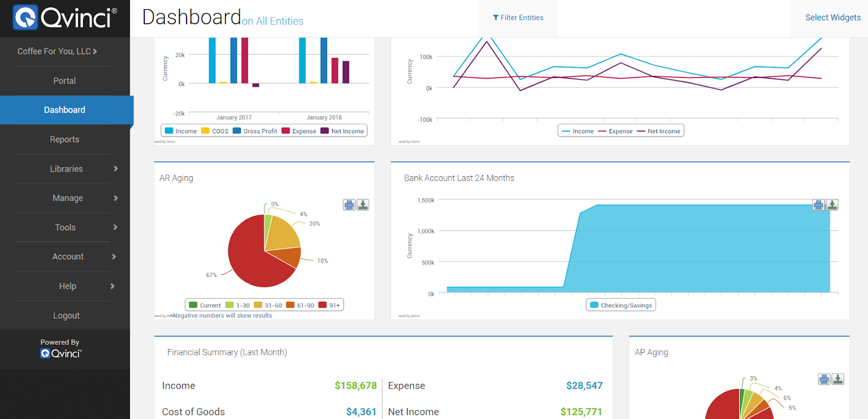The width and height of the screenshot is (868, 419).
Task: Toggle 31-60 slice in AR Aging legend
Action: (x=268, y=305)
